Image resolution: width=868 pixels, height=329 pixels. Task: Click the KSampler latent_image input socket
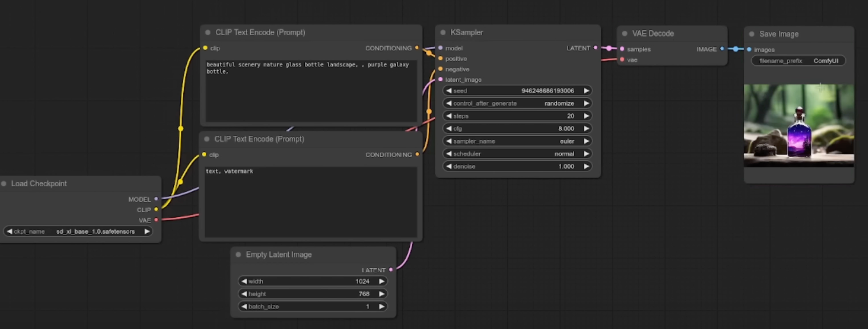point(441,79)
